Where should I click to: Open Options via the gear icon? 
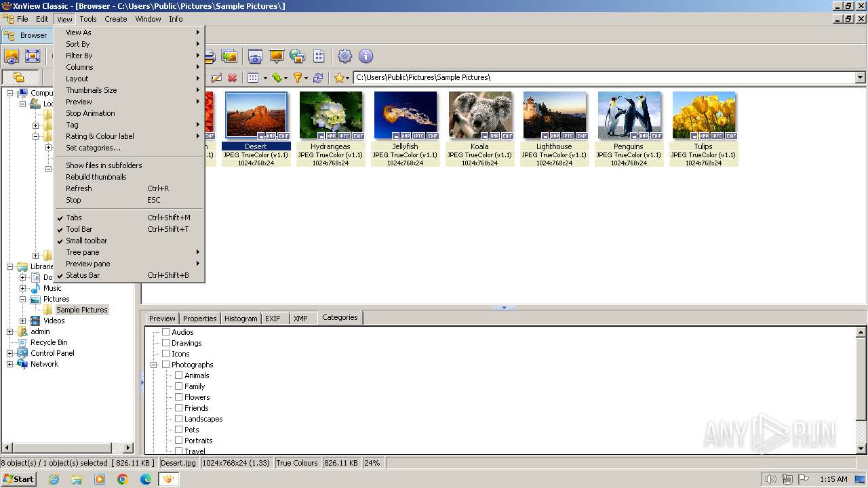click(x=345, y=56)
